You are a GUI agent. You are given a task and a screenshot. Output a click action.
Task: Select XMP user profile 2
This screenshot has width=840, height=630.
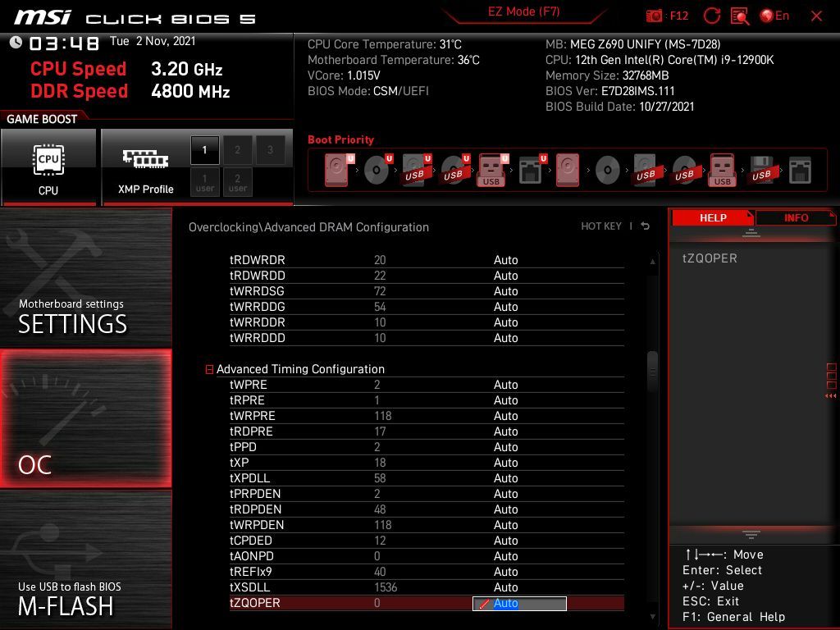[237, 183]
